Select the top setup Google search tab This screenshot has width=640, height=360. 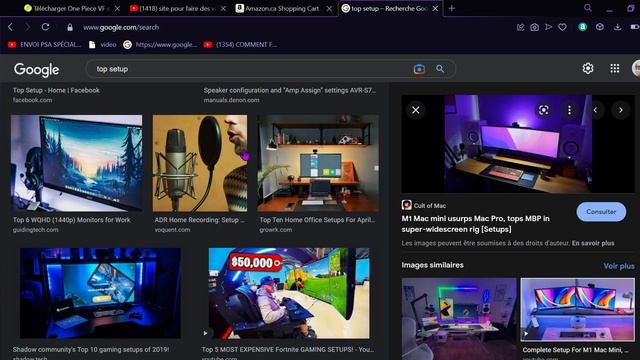391,8
